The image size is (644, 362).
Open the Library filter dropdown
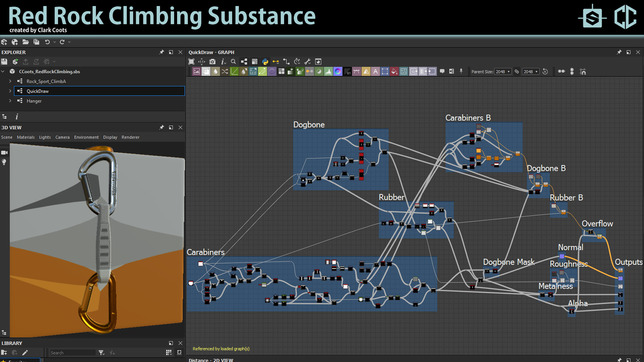tap(102, 353)
